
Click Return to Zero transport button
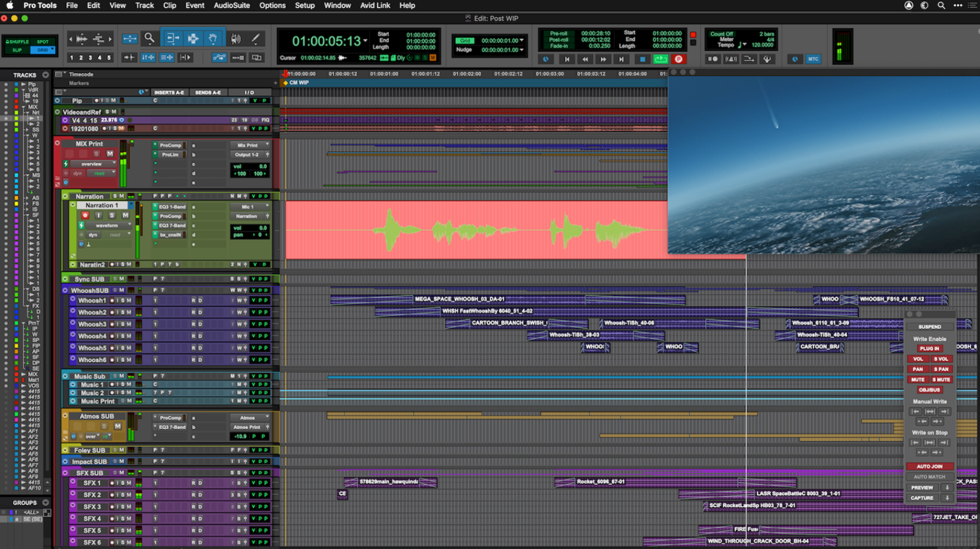(567, 59)
